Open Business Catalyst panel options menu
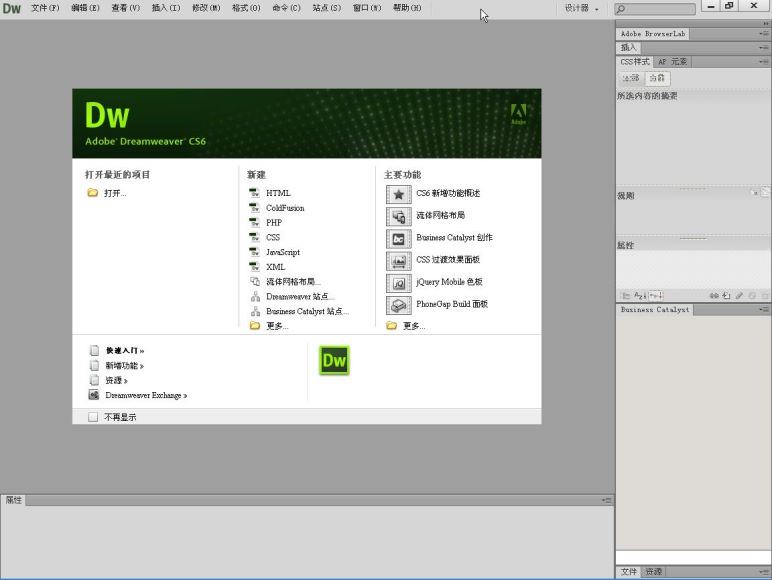 coord(764,309)
